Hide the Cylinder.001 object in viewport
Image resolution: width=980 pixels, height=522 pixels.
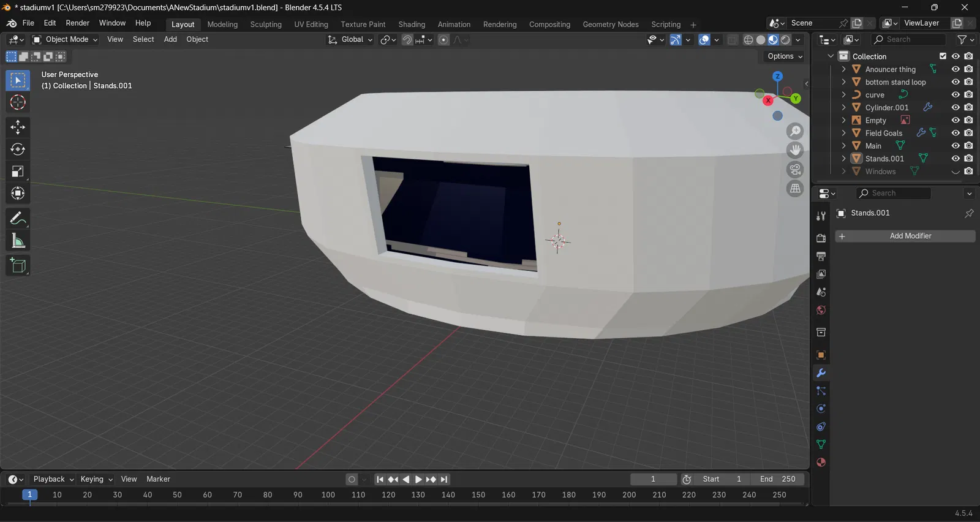click(956, 108)
